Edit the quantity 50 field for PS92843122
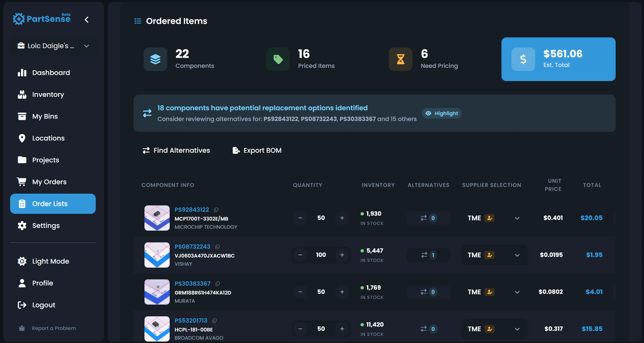644x343 pixels. (x=321, y=218)
